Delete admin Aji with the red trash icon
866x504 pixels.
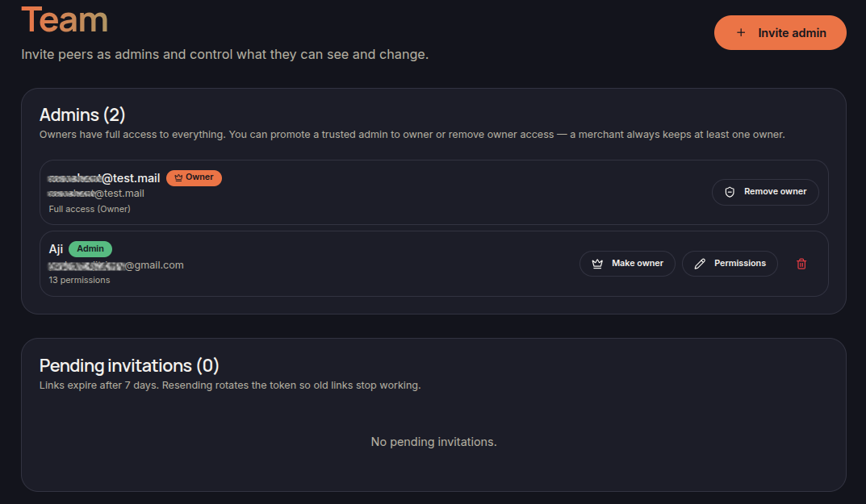801,264
